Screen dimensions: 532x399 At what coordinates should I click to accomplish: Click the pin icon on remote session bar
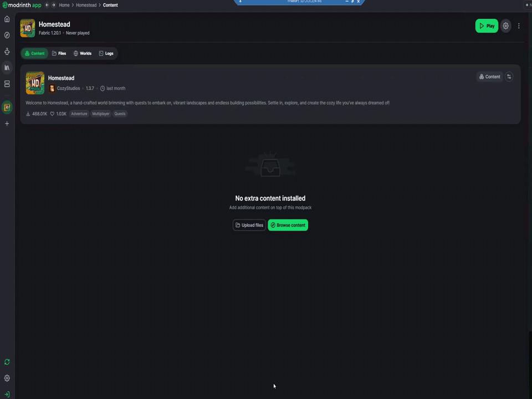[x=240, y=1]
